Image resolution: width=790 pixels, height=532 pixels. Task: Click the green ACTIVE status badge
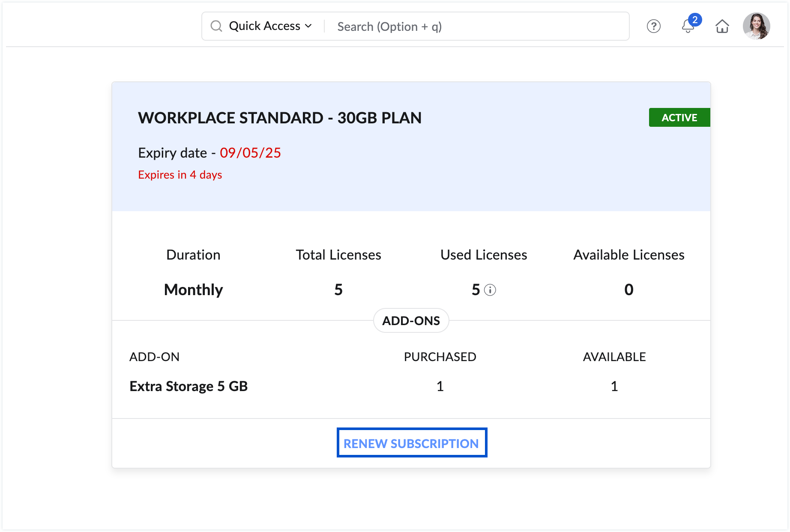pyautogui.click(x=679, y=117)
